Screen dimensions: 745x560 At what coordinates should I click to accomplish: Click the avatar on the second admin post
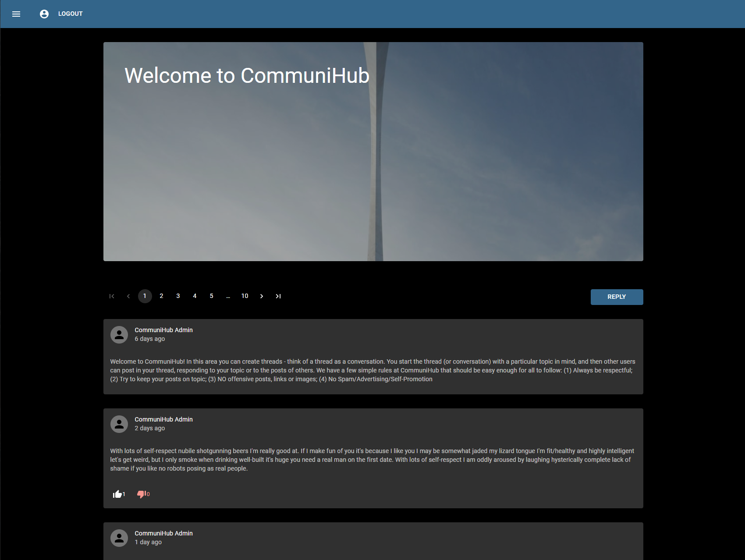[119, 424]
